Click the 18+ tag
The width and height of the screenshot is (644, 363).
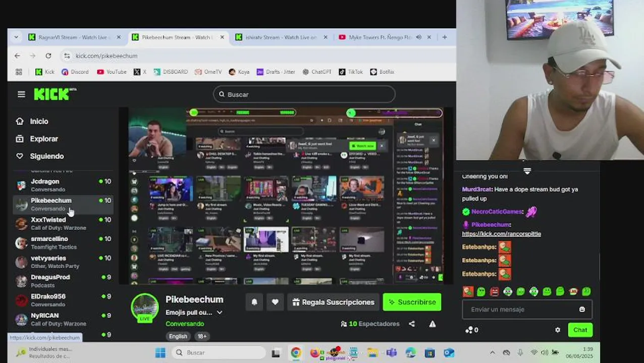202,336
